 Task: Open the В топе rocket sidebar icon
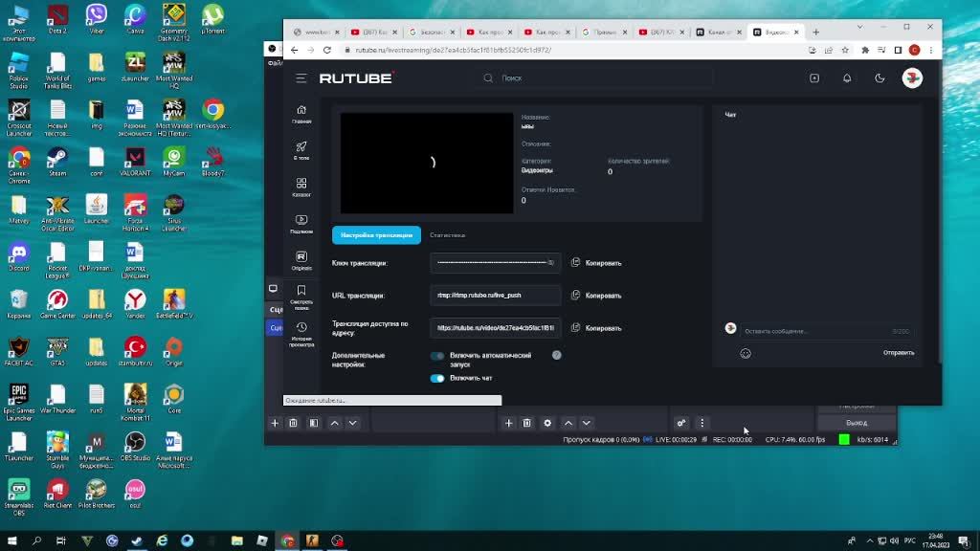tap(301, 150)
